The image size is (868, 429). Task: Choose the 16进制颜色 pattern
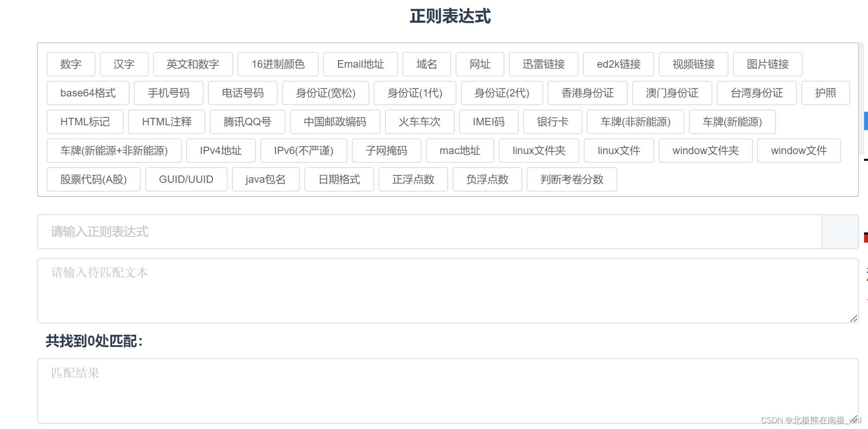(x=278, y=64)
